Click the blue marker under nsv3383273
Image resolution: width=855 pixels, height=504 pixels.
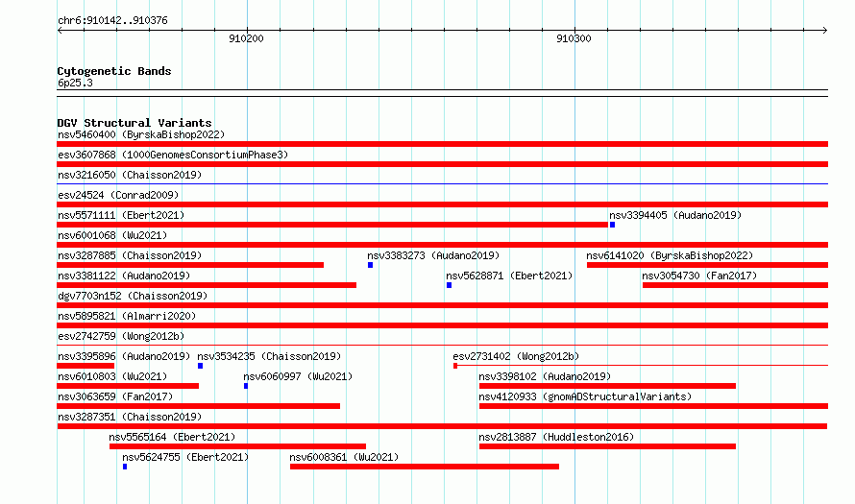tap(370, 265)
